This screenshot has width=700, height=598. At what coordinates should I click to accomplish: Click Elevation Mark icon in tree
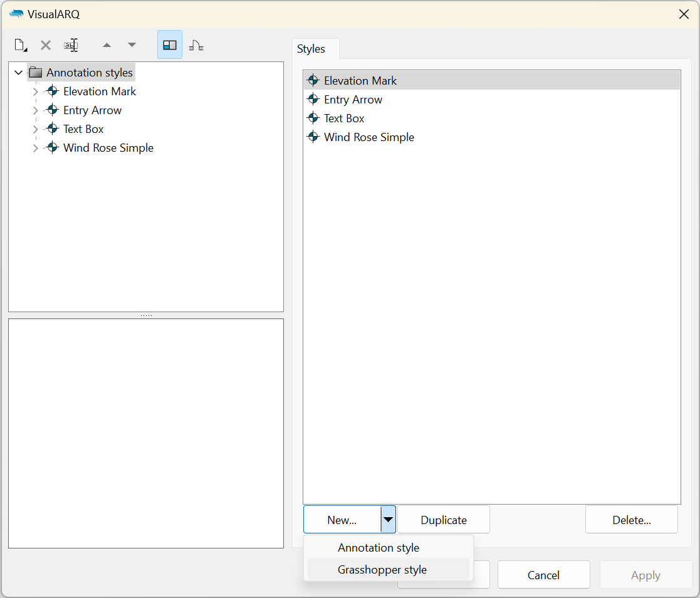(x=52, y=91)
